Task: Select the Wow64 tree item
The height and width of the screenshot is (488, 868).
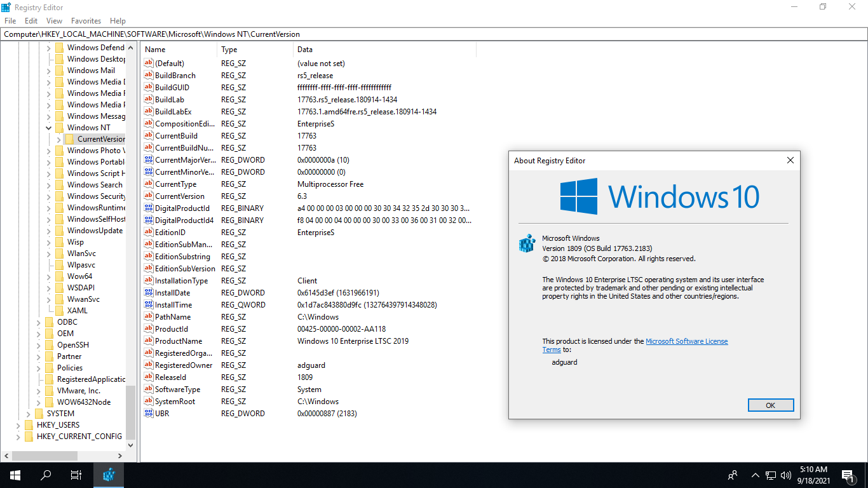Action: point(79,276)
